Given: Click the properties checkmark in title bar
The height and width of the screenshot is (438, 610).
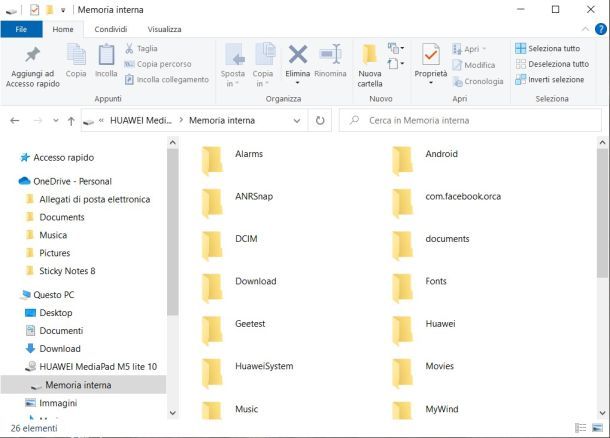Looking at the screenshot, I should tap(34, 10).
